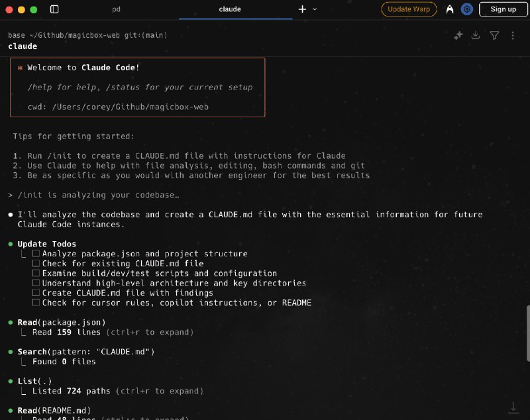Click 'Tips for getting started:' heading
This screenshot has width=530, height=420.
74,136
